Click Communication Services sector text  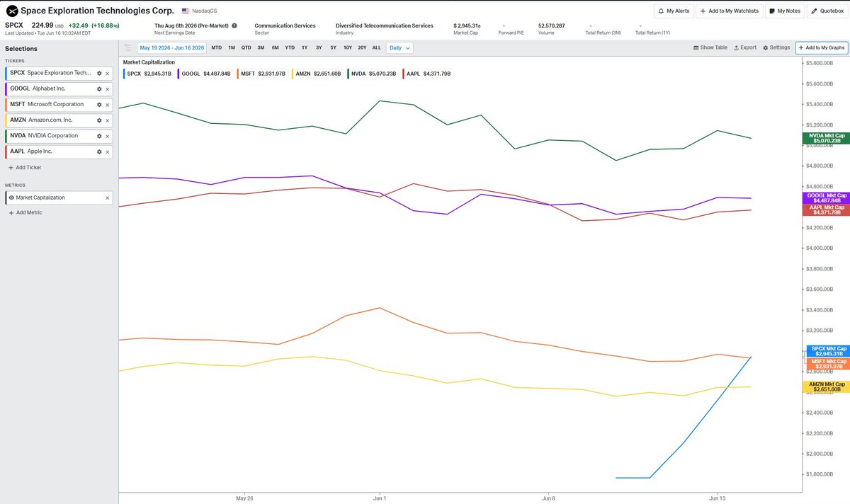click(x=285, y=25)
